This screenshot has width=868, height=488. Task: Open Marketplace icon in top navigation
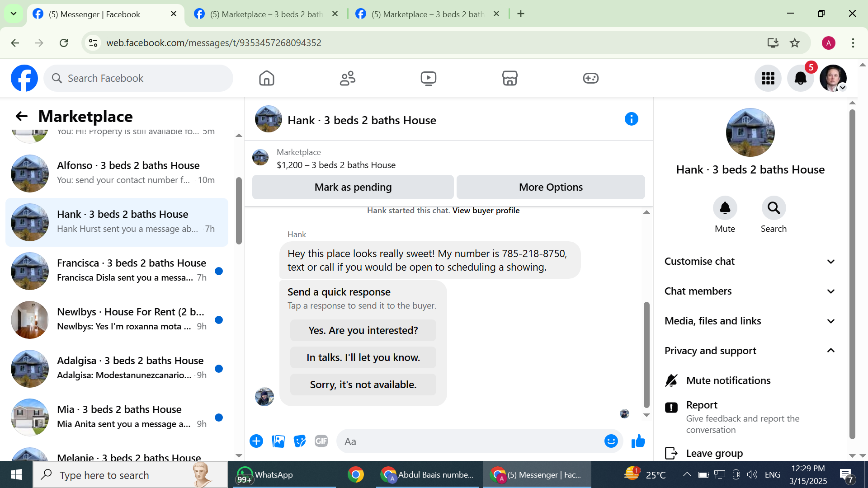coord(509,78)
